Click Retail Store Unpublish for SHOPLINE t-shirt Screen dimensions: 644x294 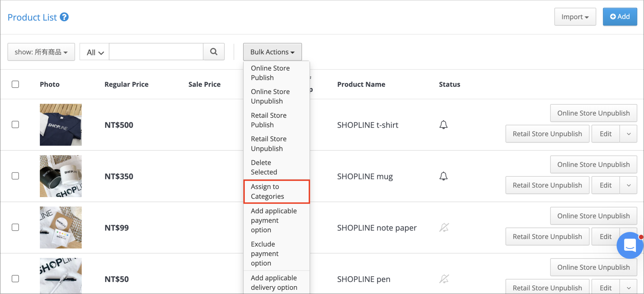tap(547, 134)
